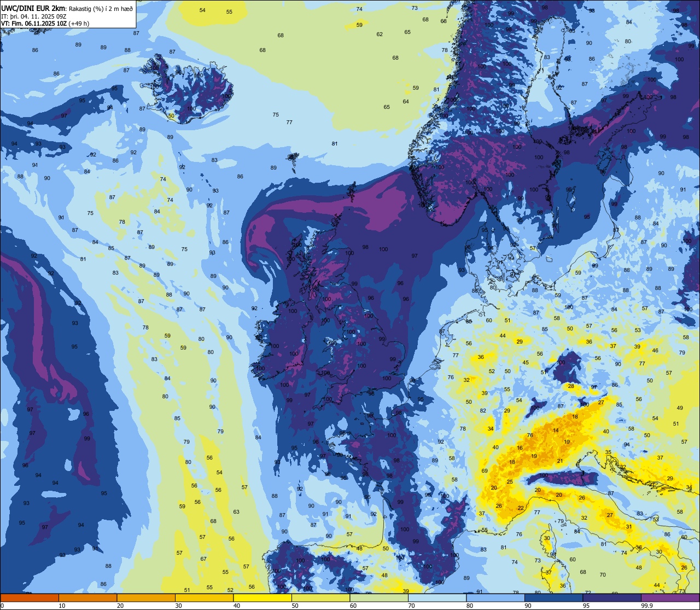
Task: Click the humidity value '28' on the map
Action: point(571,386)
